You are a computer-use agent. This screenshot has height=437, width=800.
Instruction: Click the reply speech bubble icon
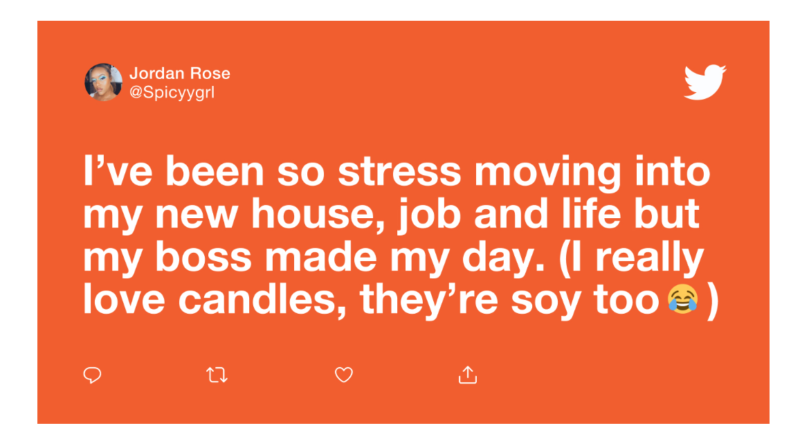92,375
